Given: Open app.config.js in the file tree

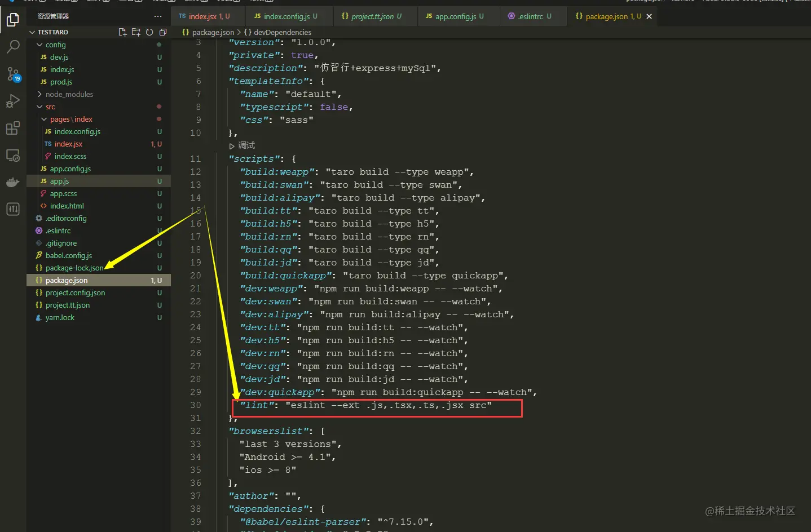Looking at the screenshot, I should coord(99,169).
